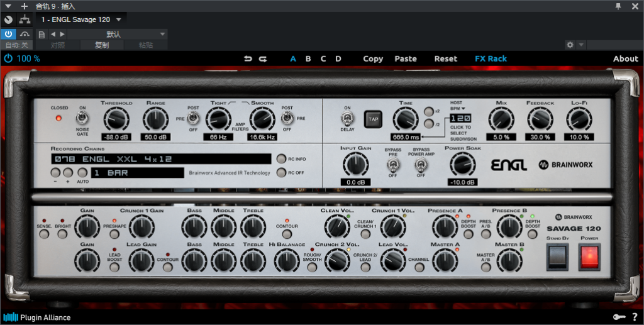
Task: Click the Input Gain knob
Action: [x=355, y=165]
